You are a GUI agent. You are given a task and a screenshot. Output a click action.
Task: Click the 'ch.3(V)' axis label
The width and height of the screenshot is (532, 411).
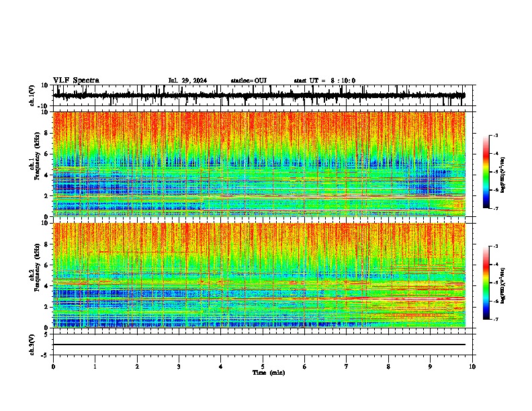[x=32, y=345]
